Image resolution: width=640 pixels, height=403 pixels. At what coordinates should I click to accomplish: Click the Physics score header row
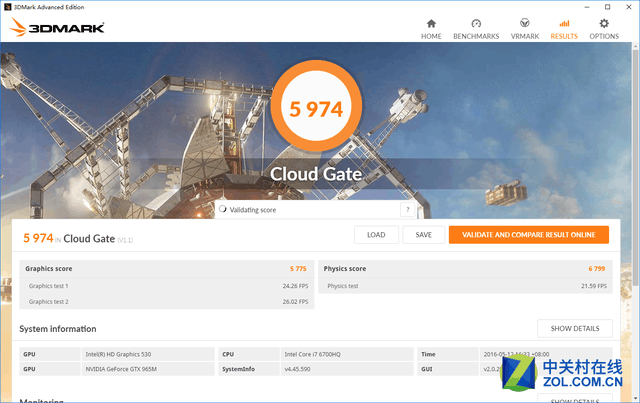coord(465,269)
